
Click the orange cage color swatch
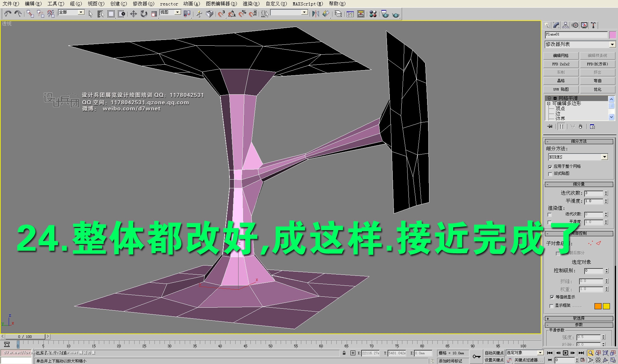click(x=598, y=306)
